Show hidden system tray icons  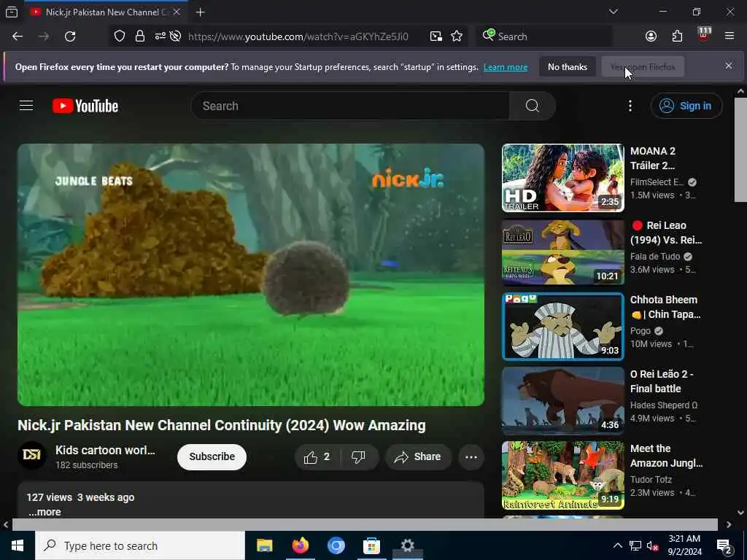pyautogui.click(x=617, y=545)
